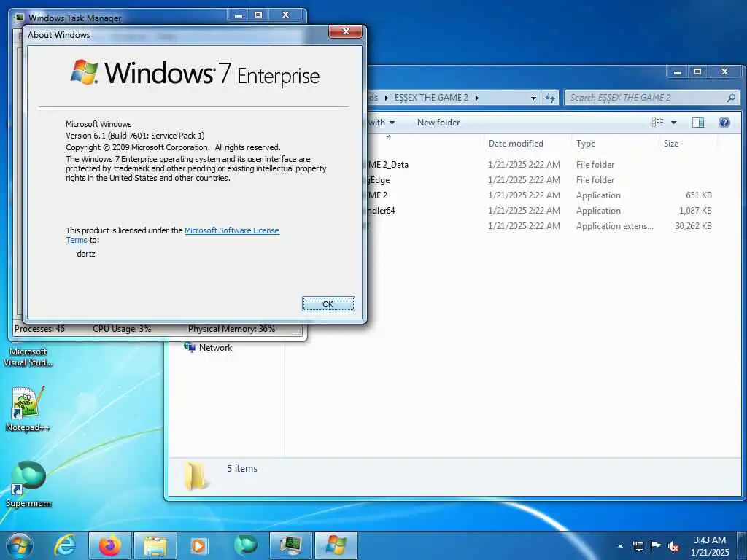747x560 pixels.
Task: Open the network tray icon
Action: pos(638,546)
